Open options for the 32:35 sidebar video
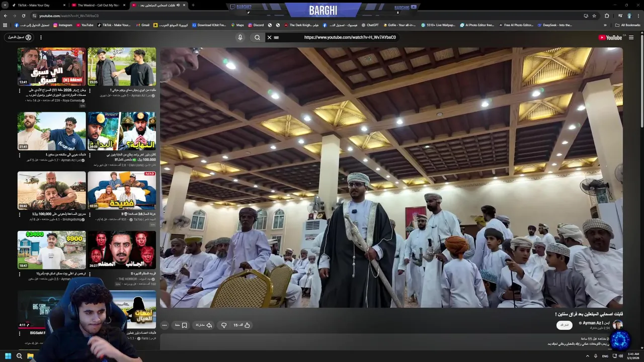The width and height of the screenshot is (644, 362). point(90,215)
